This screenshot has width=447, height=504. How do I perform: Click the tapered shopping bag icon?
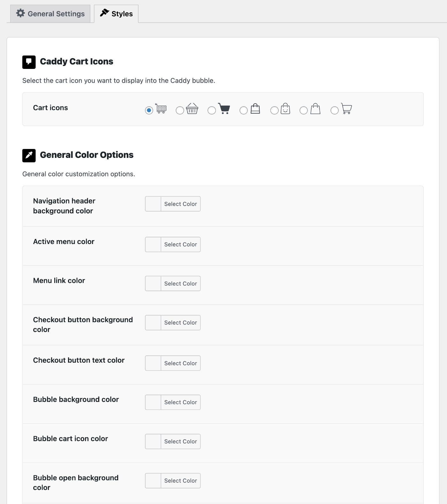[x=315, y=109]
